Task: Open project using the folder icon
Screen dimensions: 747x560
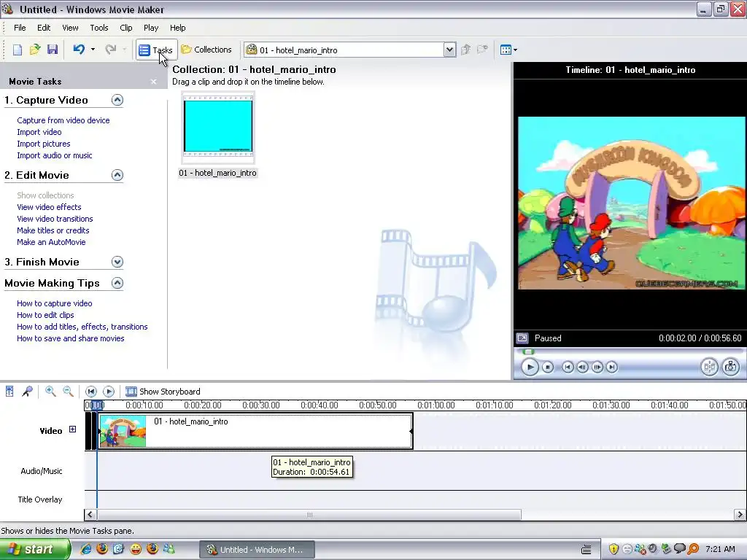Action: point(35,50)
